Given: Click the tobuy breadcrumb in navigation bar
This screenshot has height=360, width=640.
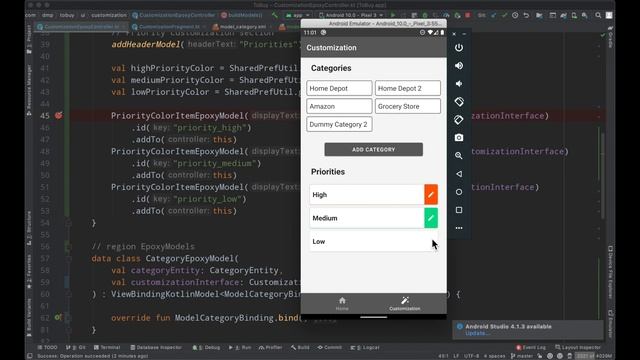Looking at the screenshot, I should click(x=67, y=15).
